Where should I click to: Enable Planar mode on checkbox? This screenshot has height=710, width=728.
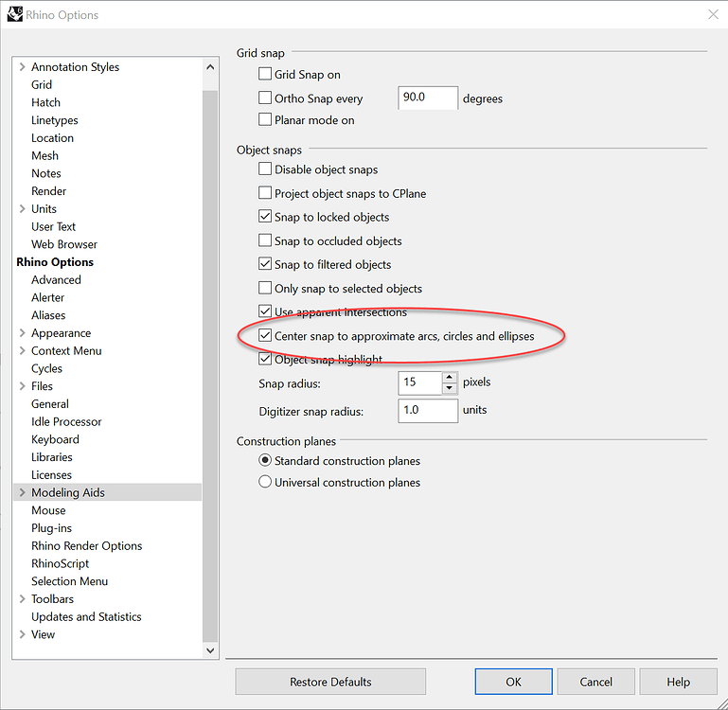pos(265,119)
